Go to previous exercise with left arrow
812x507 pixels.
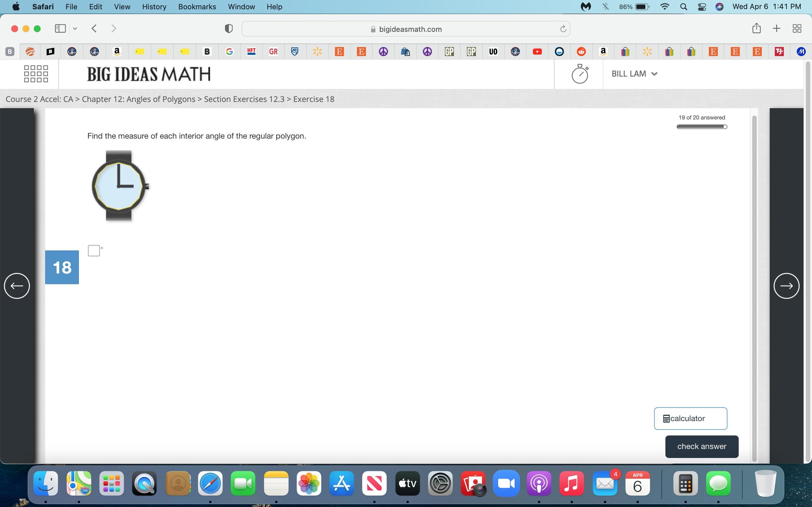pyautogui.click(x=17, y=286)
